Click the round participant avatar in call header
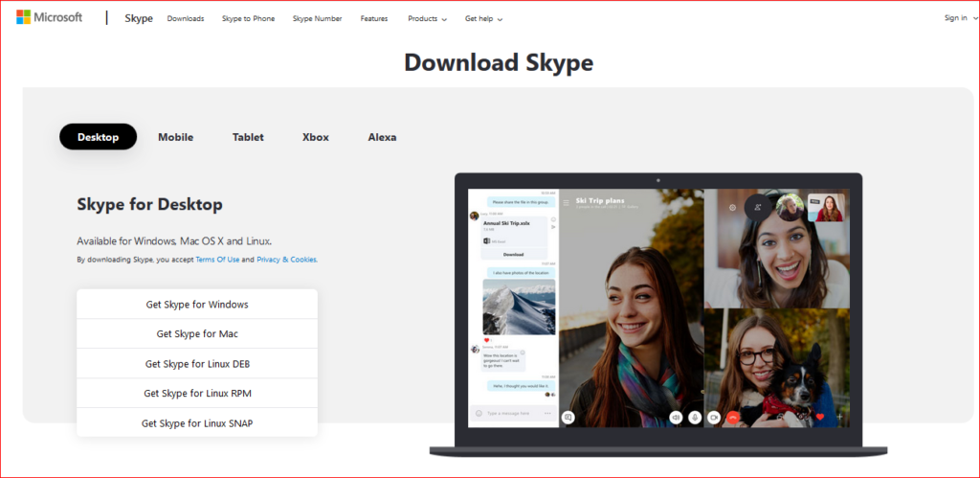Viewport: 980px width, 478px height. 790,208
